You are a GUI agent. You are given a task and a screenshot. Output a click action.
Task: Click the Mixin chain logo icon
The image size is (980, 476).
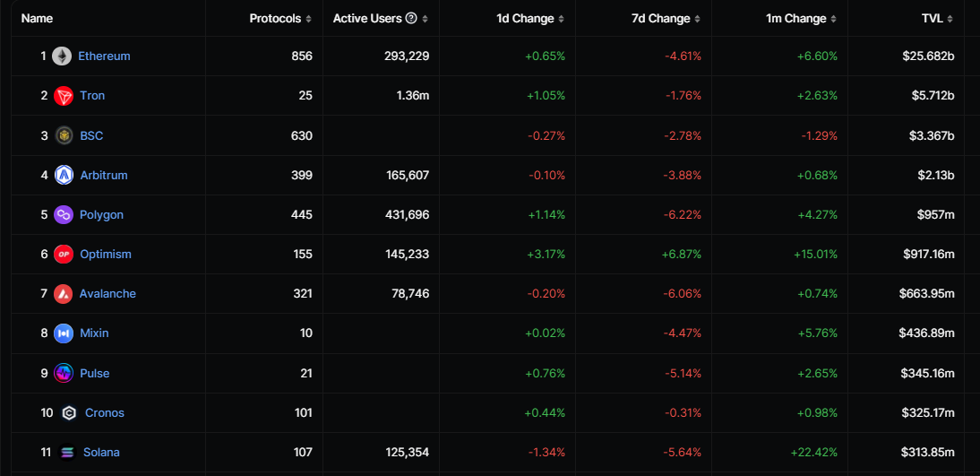click(63, 333)
